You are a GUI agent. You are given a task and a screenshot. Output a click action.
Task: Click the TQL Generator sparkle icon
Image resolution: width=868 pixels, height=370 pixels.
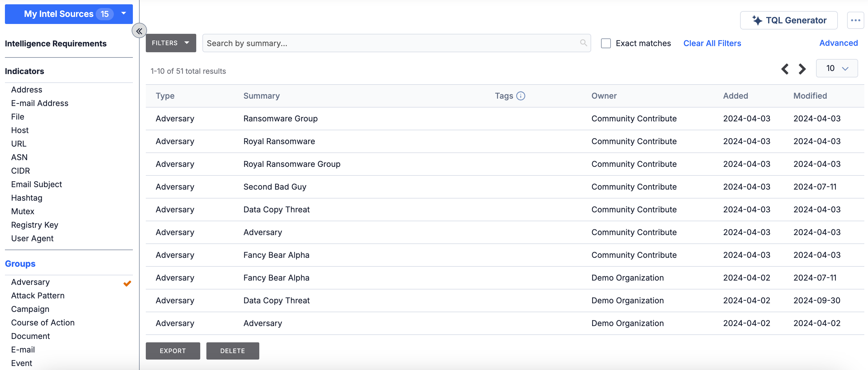pyautogui.click(x=758, y=20)
